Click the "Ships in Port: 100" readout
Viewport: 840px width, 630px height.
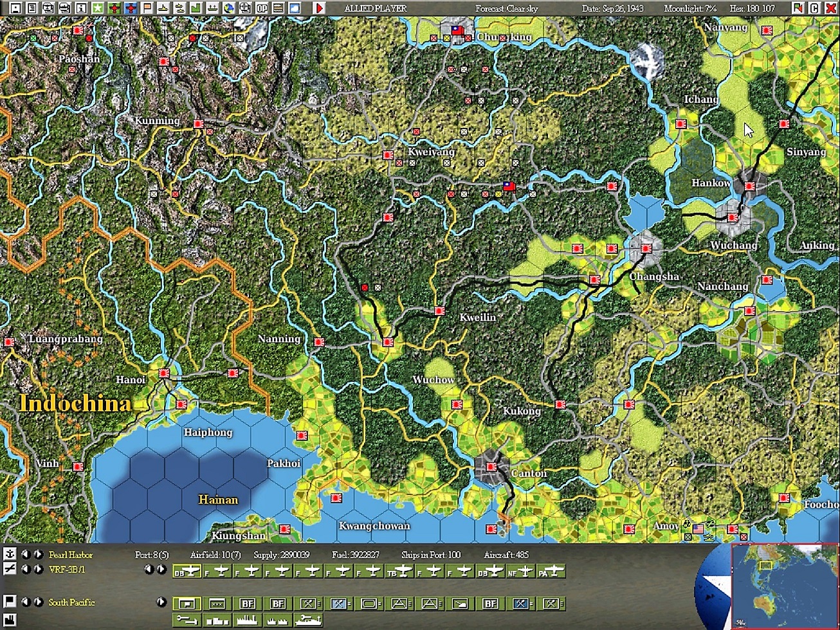click(431, 555)
